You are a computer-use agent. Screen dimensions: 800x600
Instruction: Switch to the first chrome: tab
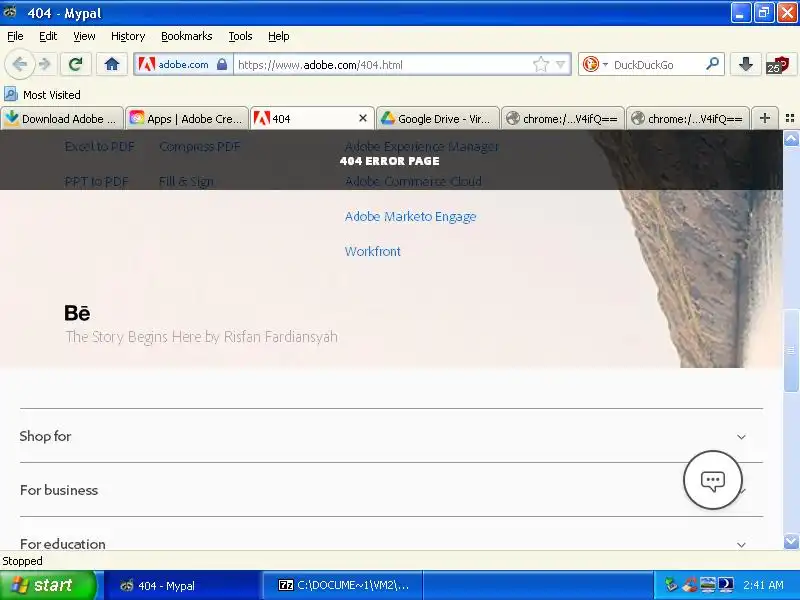coord(562,118)
